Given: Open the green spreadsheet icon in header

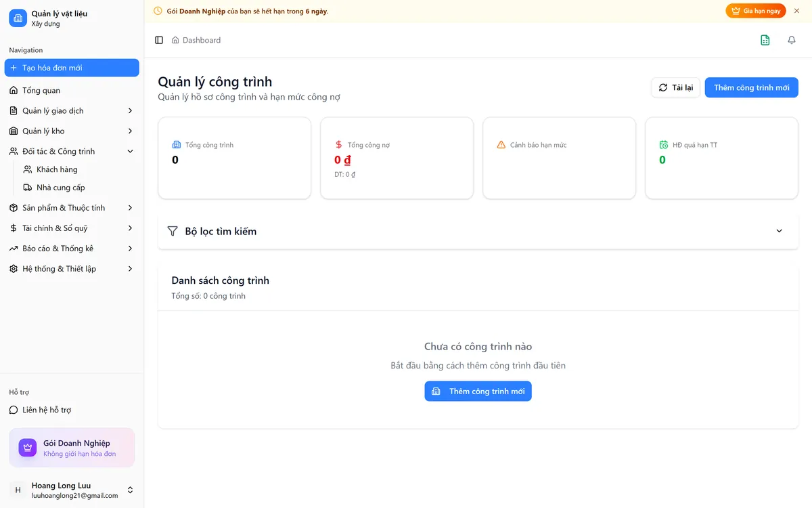Looking at the screenshot, I should pos(765,40).
